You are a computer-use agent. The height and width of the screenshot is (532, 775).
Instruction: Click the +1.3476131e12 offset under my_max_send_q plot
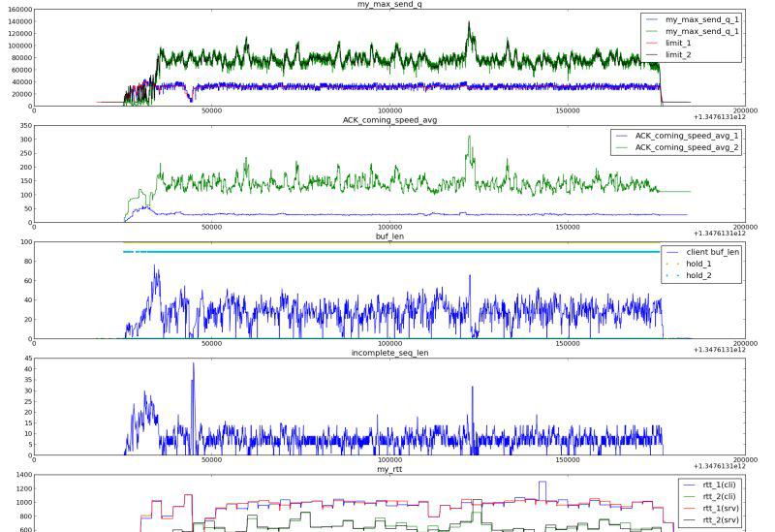pyautogui.click(x=720, y=117)
